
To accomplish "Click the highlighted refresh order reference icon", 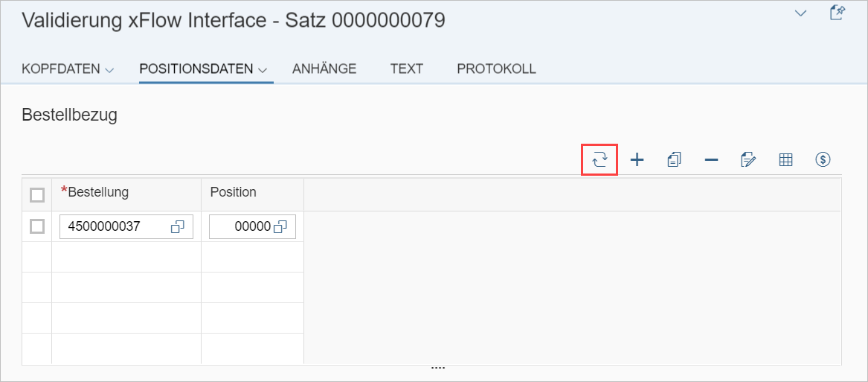I will [x=599, y=159].
